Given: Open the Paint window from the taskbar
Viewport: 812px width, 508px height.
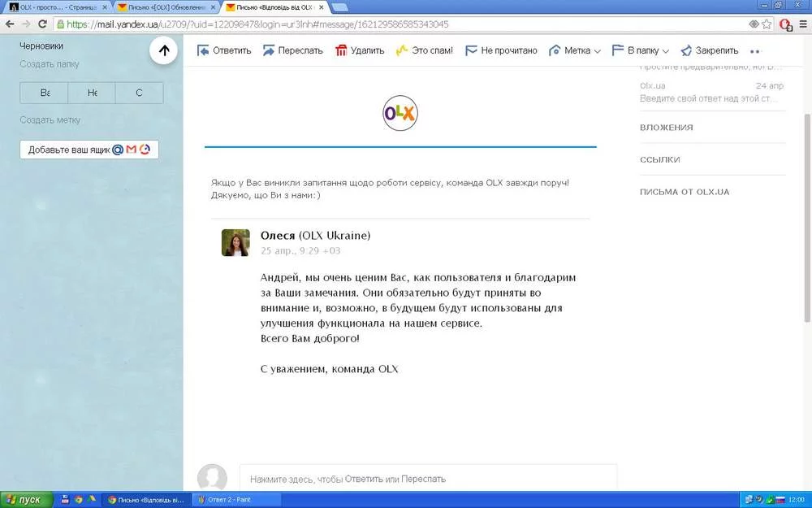Looking at the screenshot, I should 237,500.
